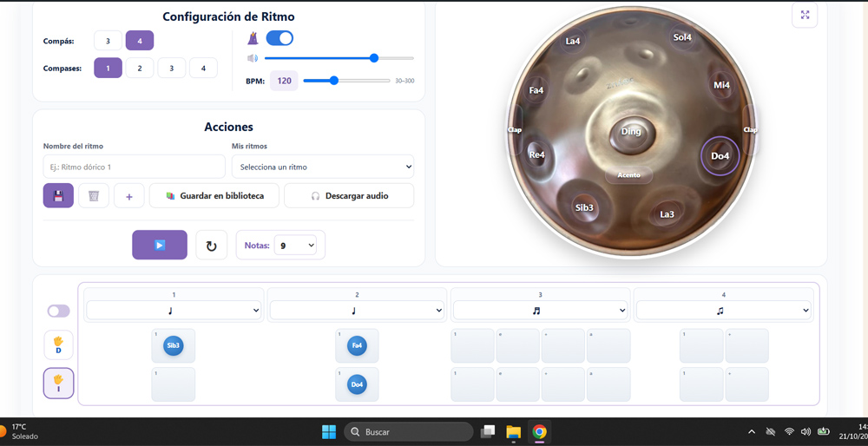
Task: Tap the Mi4 note on the handpan
Action: pyautogui.click(x=721, y=85)
